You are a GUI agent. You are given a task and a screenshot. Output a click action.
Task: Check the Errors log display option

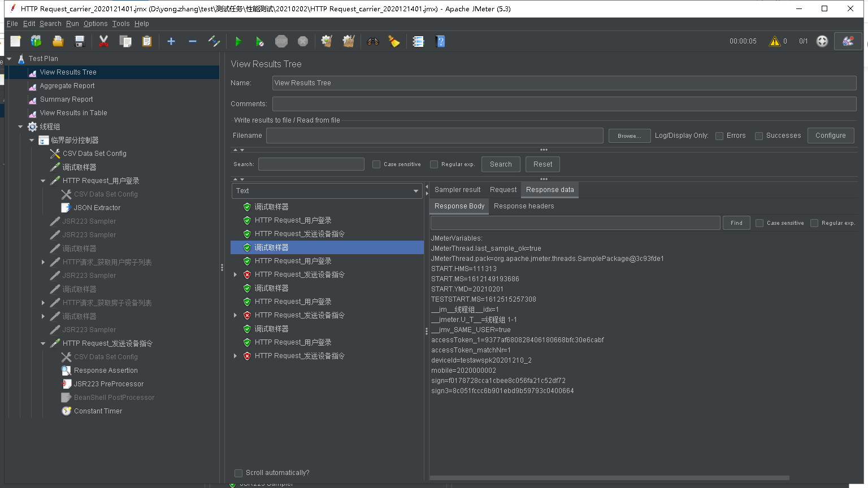tap(719, 136)
